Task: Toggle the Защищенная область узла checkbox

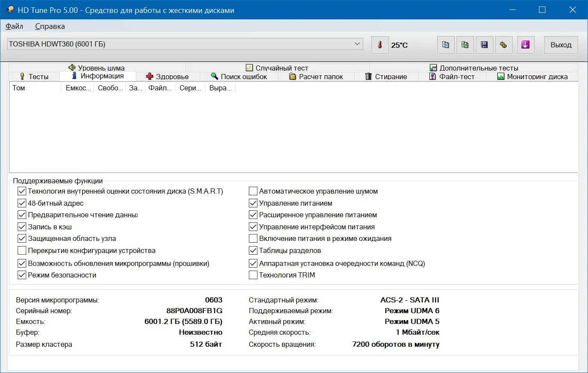Action: pyautogui.click(x=22, y=238)
